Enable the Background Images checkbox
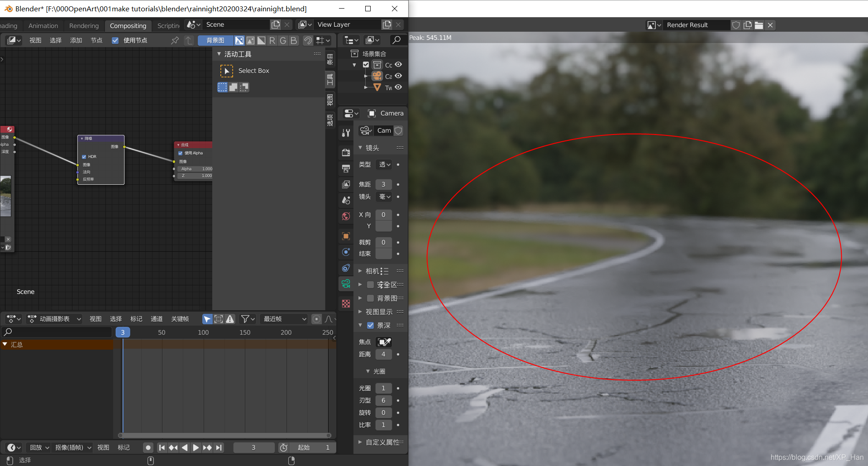Screen dimensions: 868x466 pyautogui.click(x=370, y=298)
